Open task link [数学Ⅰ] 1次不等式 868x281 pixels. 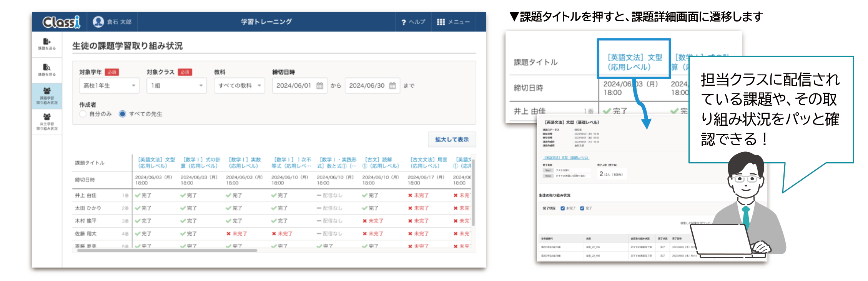(291, 163)
